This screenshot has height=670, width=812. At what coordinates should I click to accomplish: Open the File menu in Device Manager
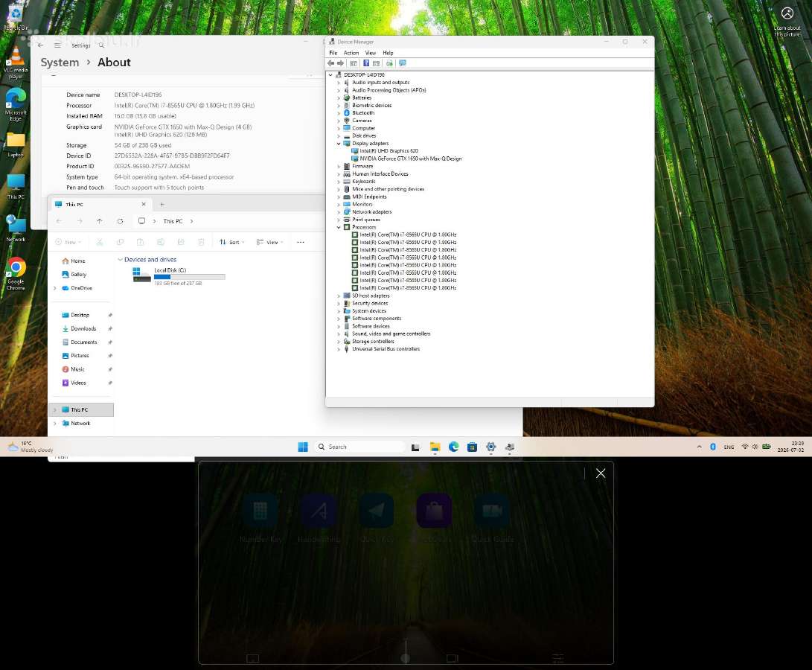pos(333,53)
